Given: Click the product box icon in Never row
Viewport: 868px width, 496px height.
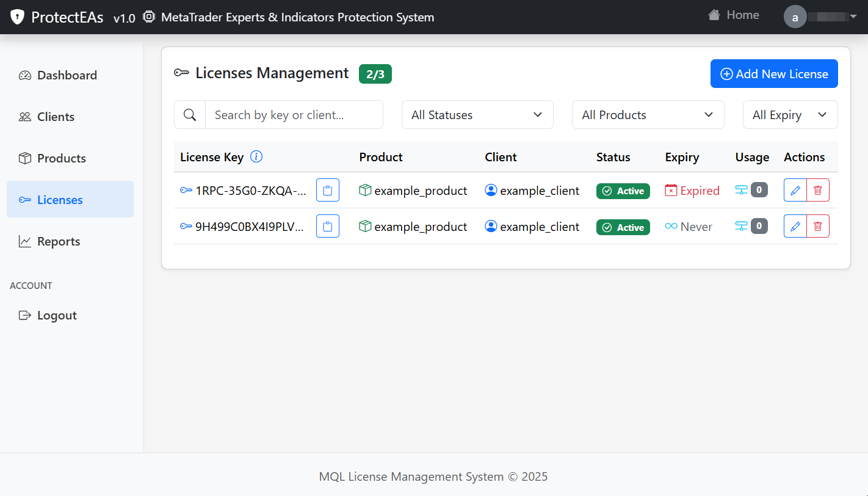Looking at the screenshot, I should pos(365,226).
